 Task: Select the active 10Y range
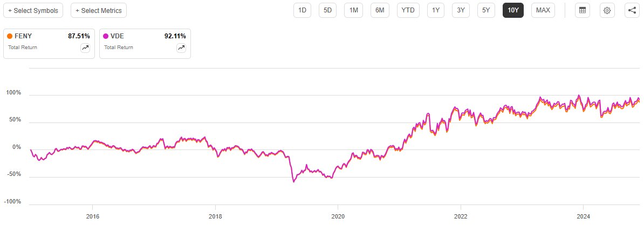(x=513, y=10)
